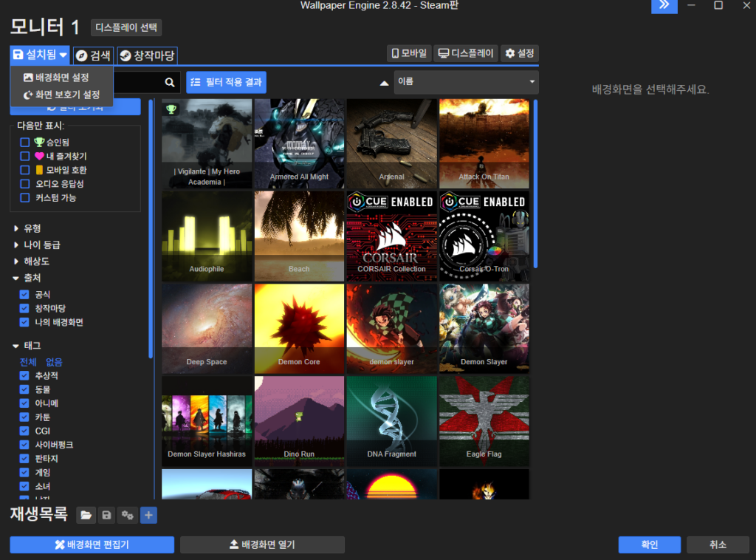
Task: Select 화면 보호기 설정 menu entry
Action: [x=62, y=95]
